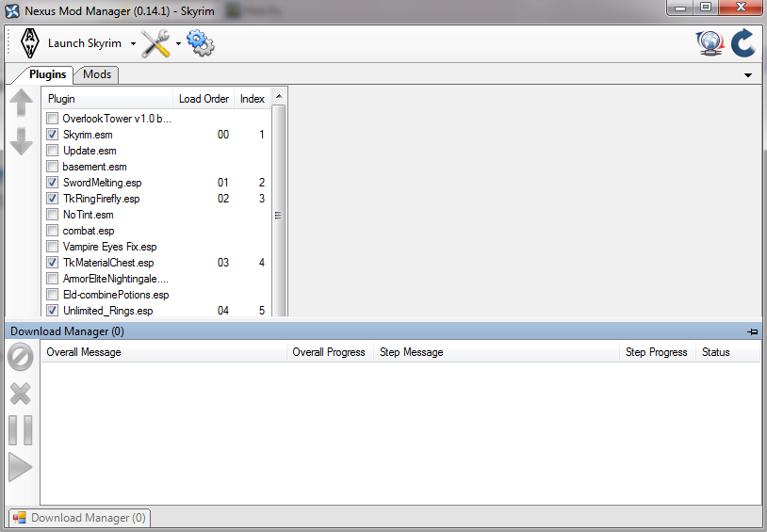Open the settings gears icon
This screenshot has height=532, width=767.
point(200,43)
